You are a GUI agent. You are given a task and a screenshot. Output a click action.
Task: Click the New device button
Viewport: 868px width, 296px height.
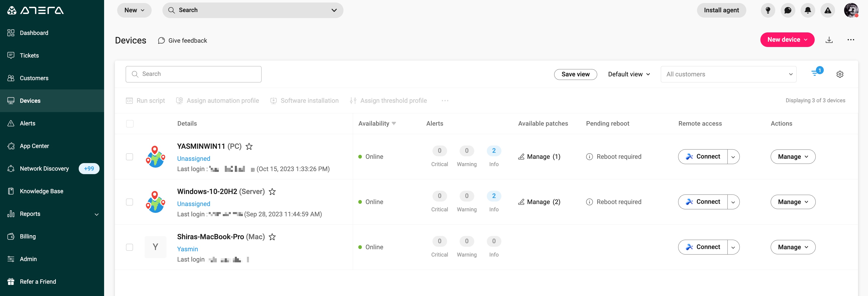click(787, 39)
